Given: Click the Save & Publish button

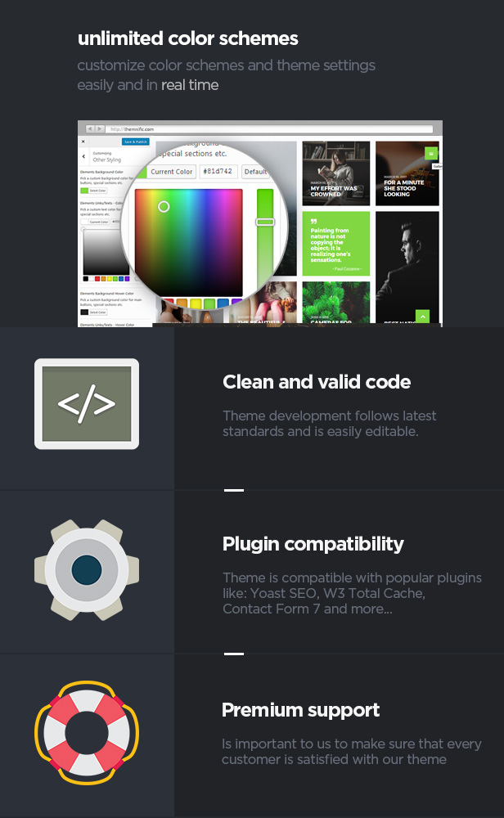Looking at the screenshot, I should tap(136, 142).
